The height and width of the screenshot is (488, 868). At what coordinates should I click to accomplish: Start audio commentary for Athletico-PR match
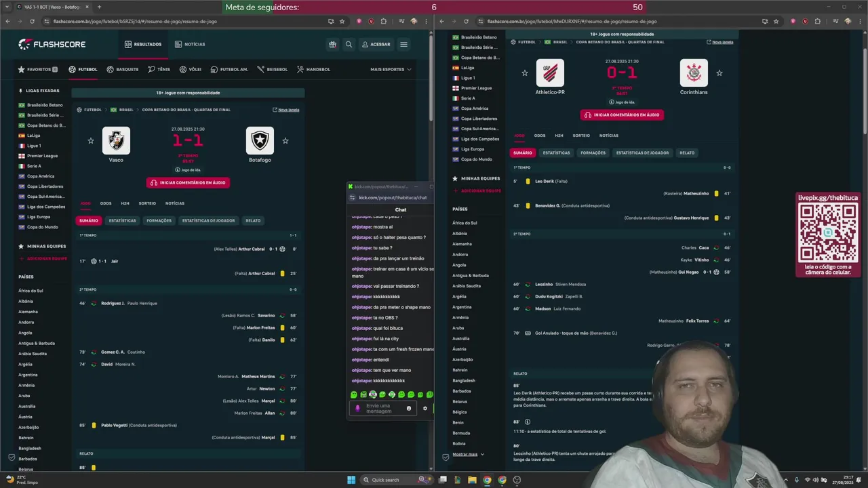622,115
